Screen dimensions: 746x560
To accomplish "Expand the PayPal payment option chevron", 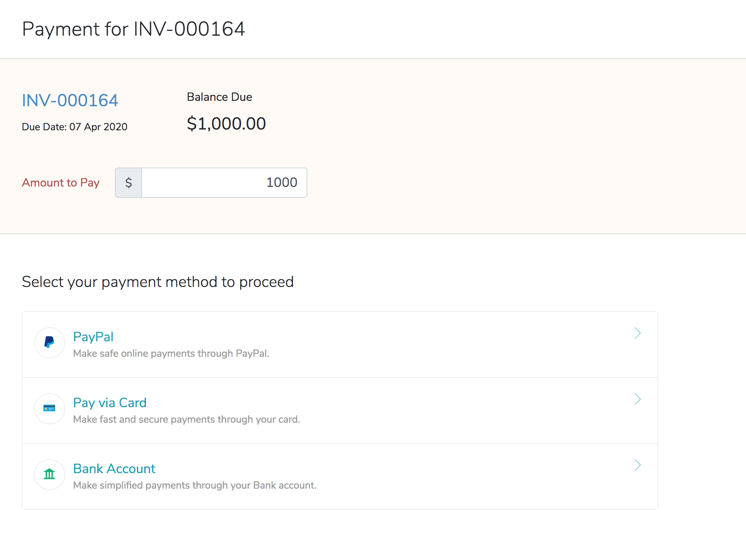I will point(638,333).
